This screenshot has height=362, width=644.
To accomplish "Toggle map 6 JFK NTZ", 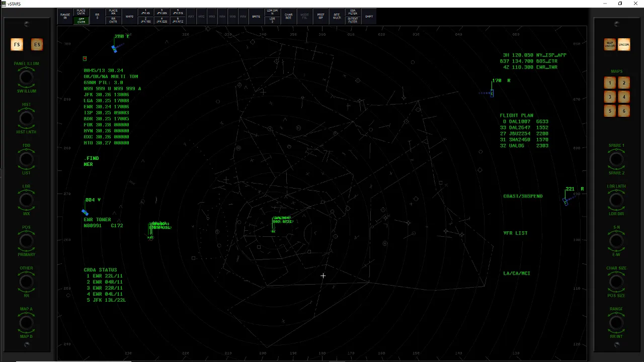I will click(x=178, y=20).
